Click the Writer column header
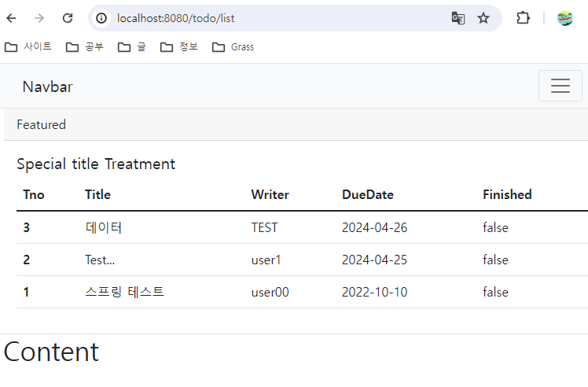Screen dimensions: 588x387 pyautogui.click(x=270, y=194)
